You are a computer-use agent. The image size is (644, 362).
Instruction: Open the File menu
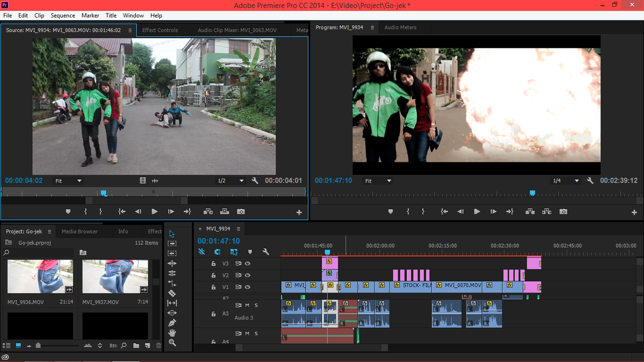point(8,16)
